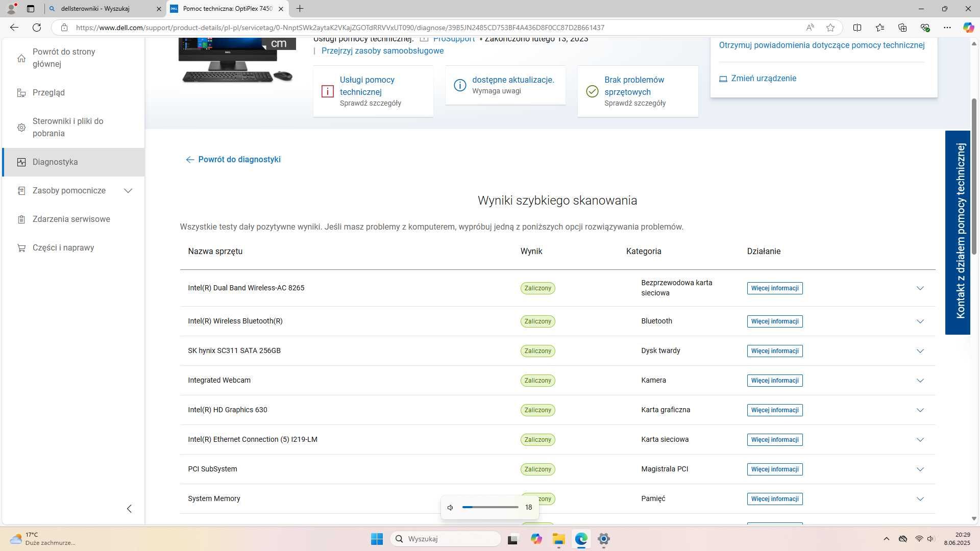This screenshot has height=551, width=980.
Task: Open Favorites list icon in toolbar
Action: tap(879, 28)
